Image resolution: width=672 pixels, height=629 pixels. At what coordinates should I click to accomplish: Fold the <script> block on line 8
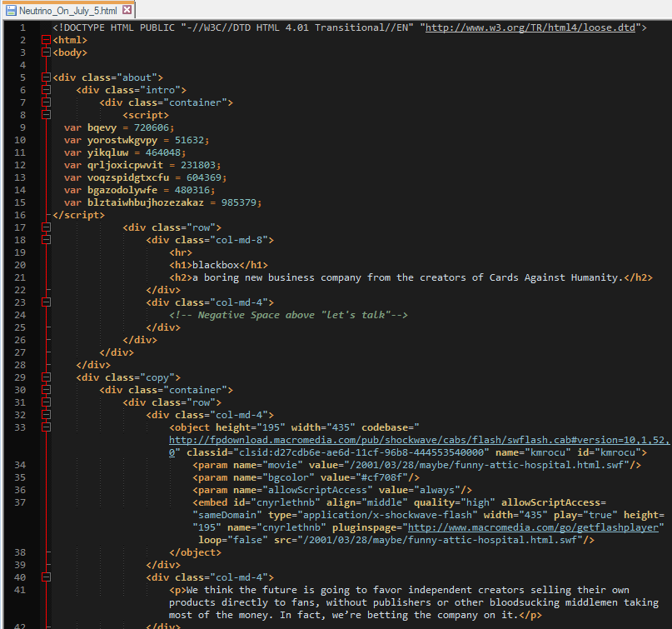pos(47,115)
